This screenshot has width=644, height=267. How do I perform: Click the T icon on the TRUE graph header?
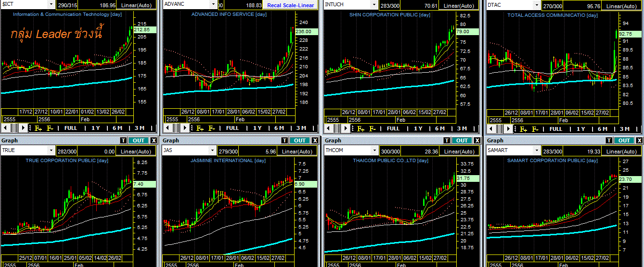point(123,140)
